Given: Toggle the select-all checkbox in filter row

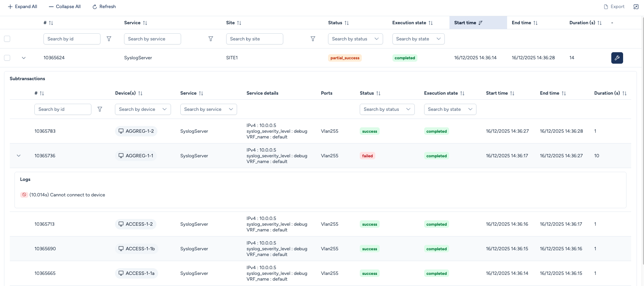Looking at the screenshot, I should (x=7, y=39).
